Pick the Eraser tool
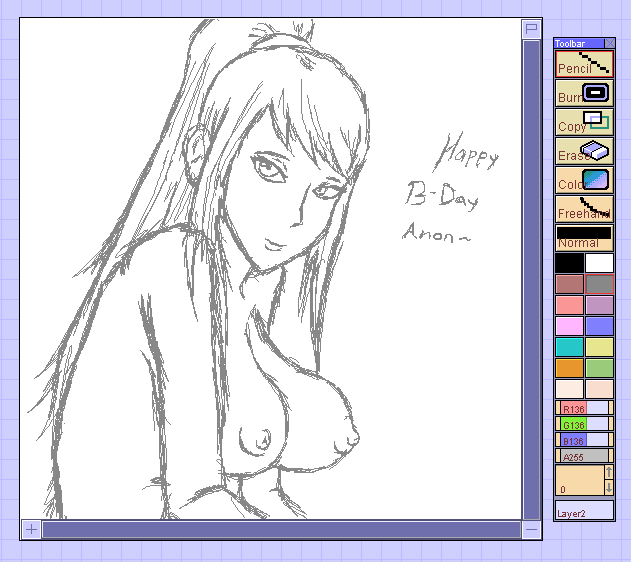This screenshot has height=562, width=631. 584,151
